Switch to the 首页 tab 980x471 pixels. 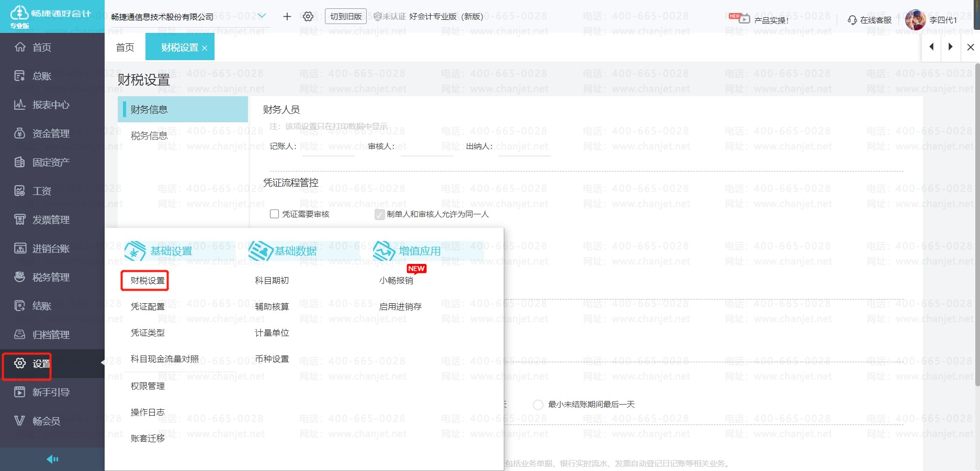[125, 47]
